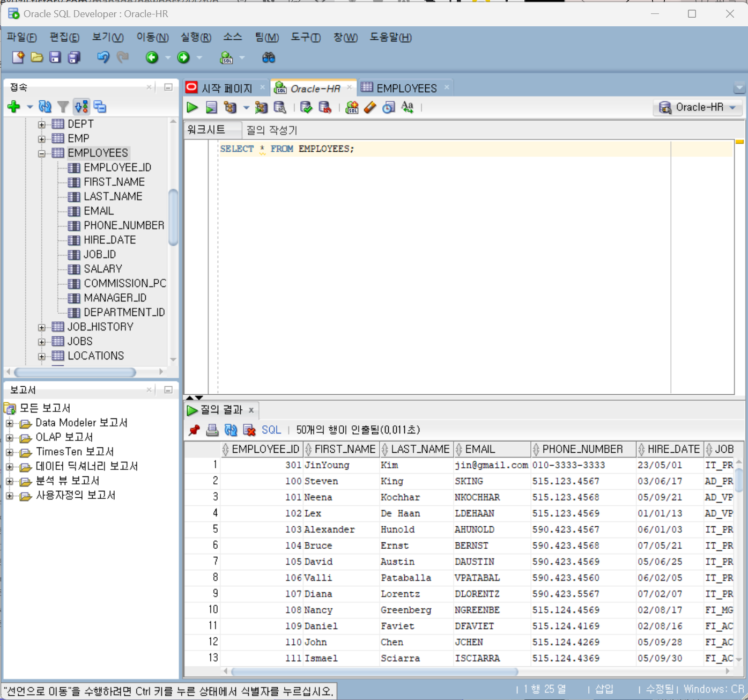Sort by HIRE_DATE column header

[670, 449]
